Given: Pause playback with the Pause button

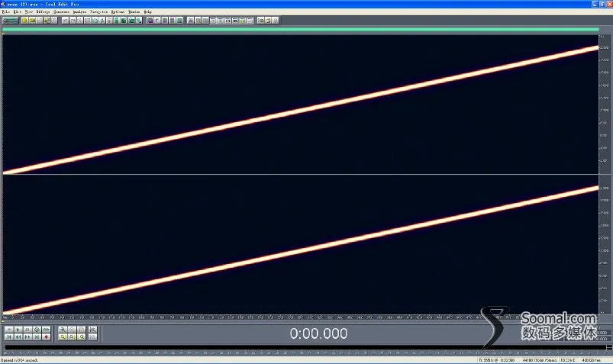Looking at the screenshot, I should (27, 330).
